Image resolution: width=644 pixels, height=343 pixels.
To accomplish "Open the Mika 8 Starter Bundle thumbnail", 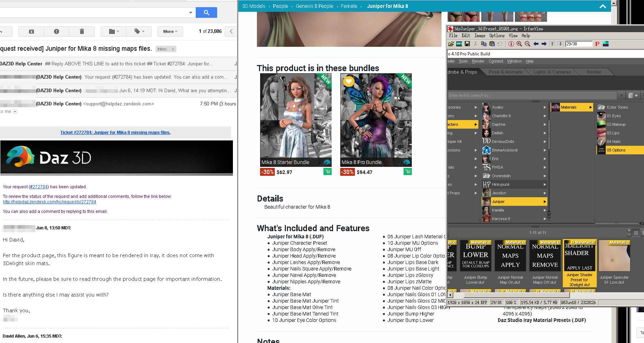I will point(296,120).
